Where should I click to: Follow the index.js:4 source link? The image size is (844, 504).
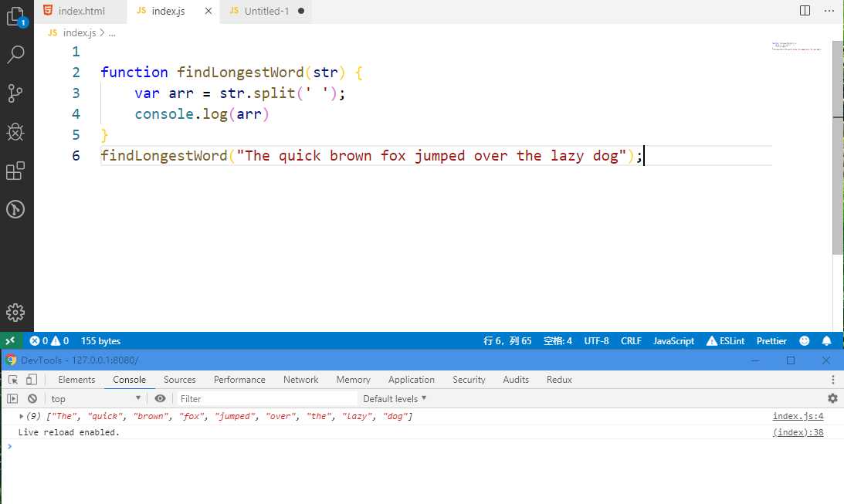tap(798, 416)
